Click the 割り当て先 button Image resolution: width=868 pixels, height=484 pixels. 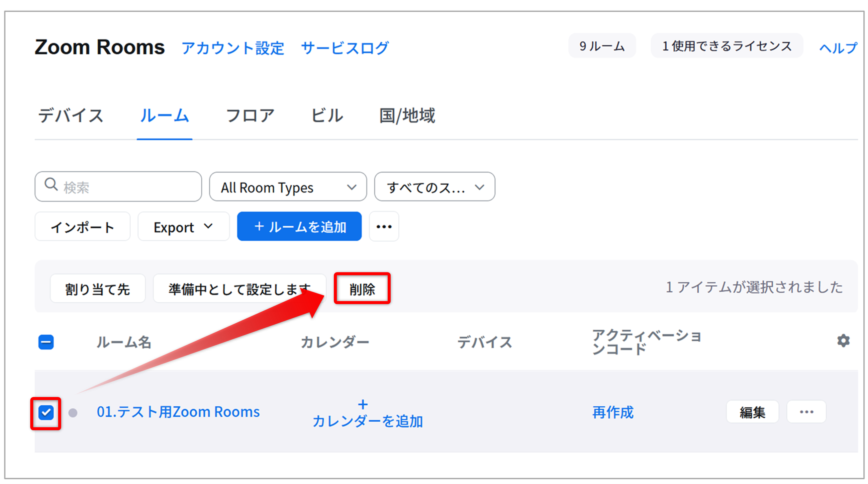[98, 289]
